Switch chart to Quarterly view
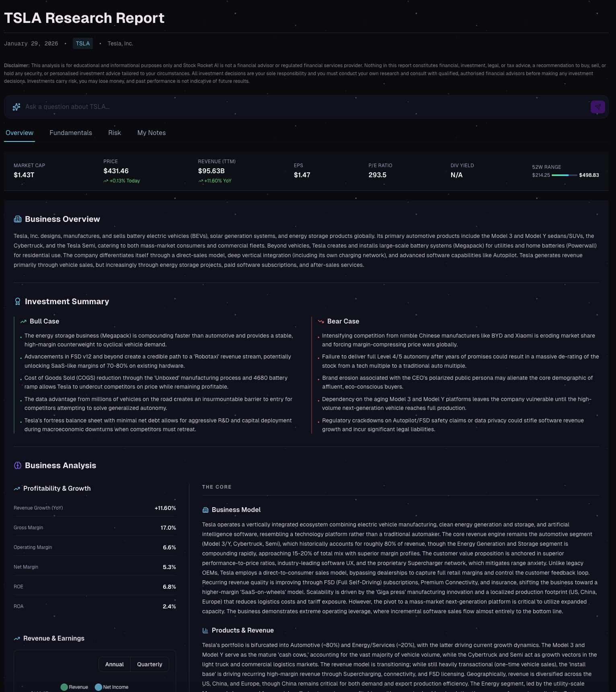This screenshot has width=616, height=692. (150, 664)
